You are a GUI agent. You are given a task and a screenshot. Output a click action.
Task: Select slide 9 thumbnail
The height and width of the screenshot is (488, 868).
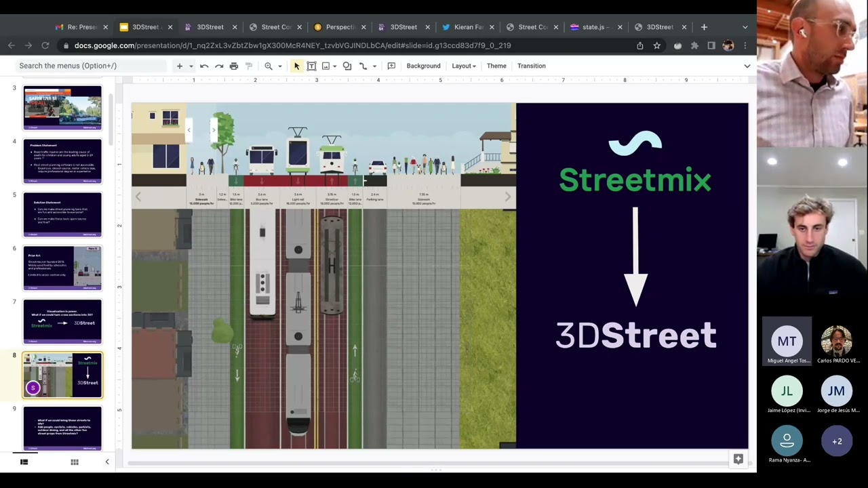[x=62, y=428]
